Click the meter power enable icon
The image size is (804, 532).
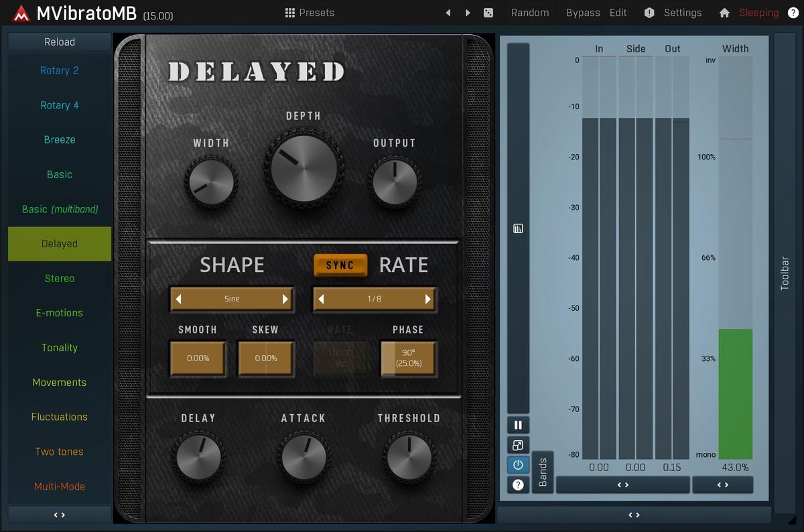518,465
